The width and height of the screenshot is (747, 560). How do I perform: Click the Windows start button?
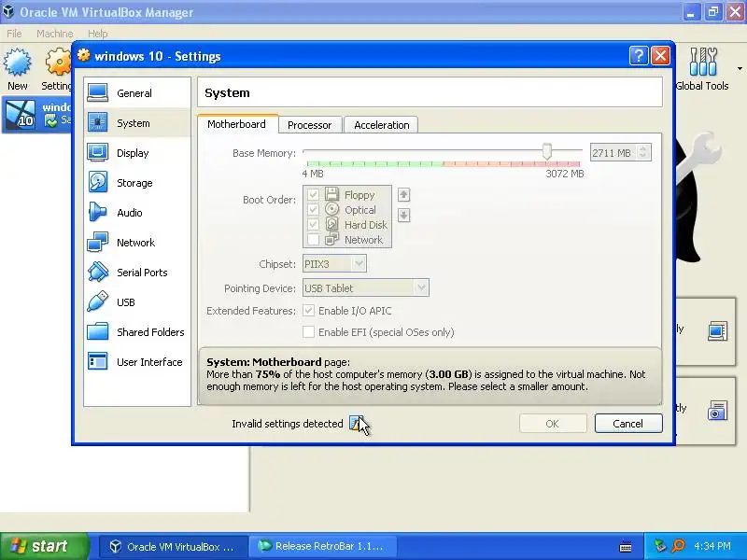pos(44,546)
